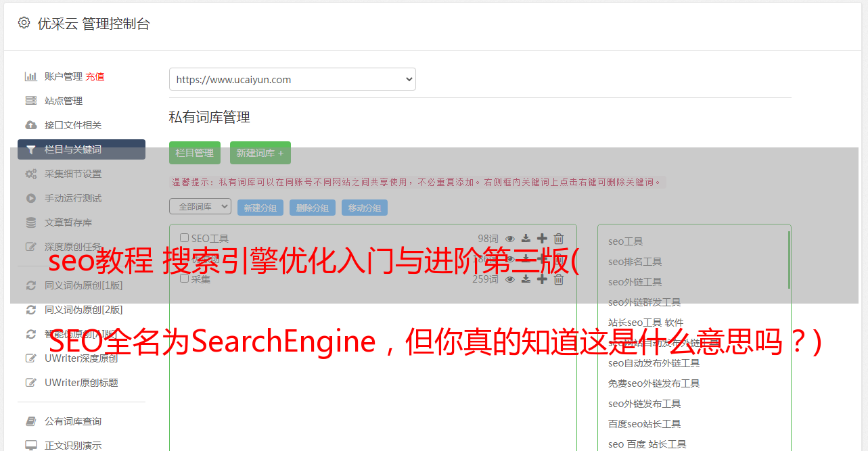Click the red 充值 link

click(95, 76)
